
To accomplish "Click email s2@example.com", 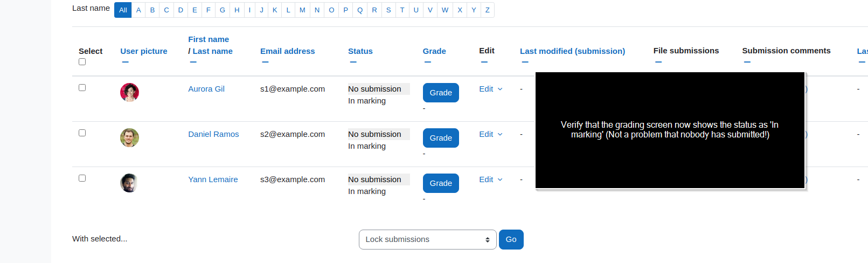I will (x=293, y=134).
